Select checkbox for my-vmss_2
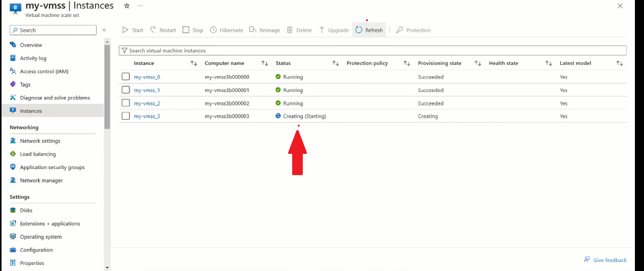 tap(126, 103)
